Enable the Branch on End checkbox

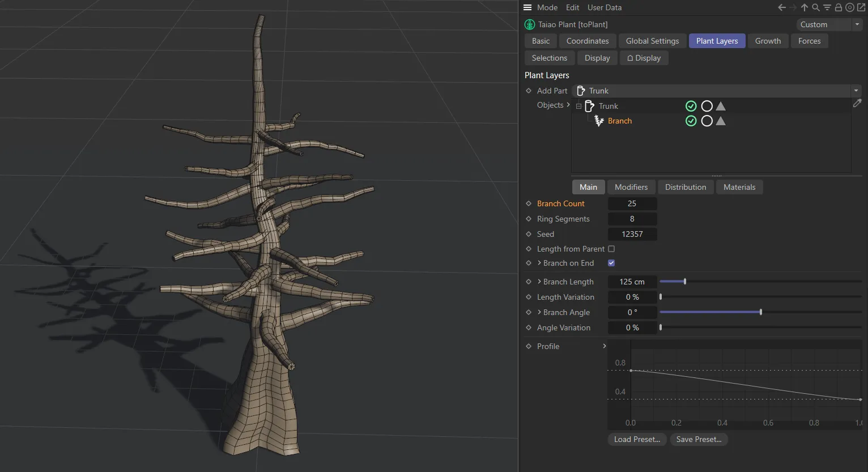611,262
